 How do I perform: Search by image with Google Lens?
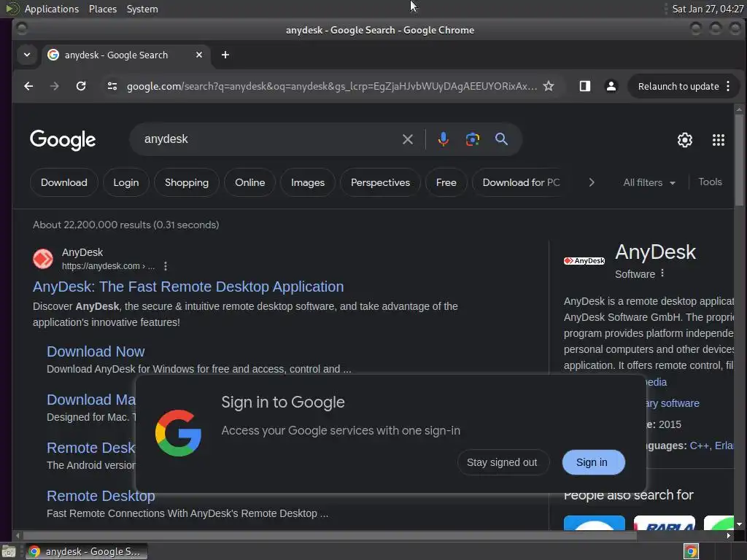472,139
